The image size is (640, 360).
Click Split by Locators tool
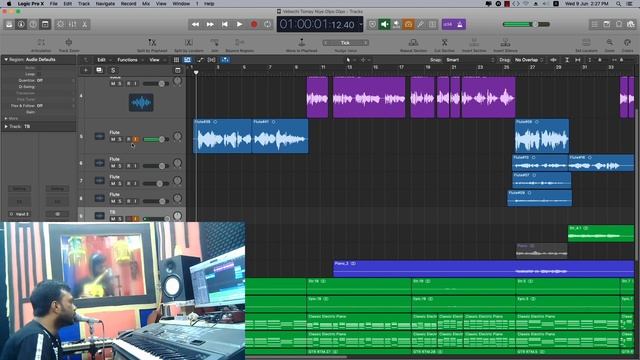point(189,45)
